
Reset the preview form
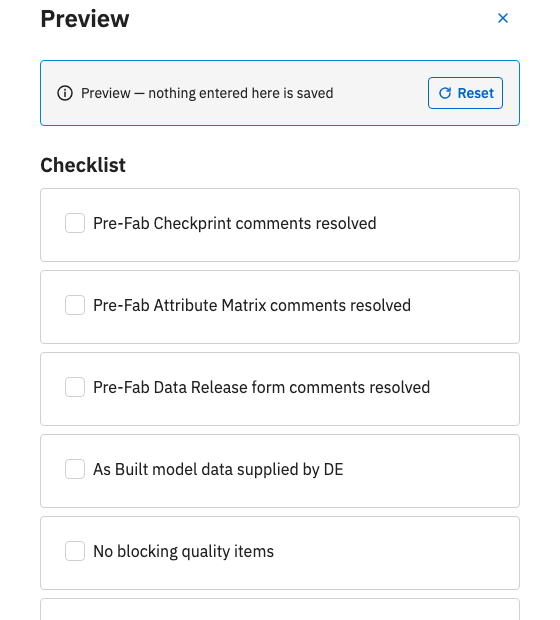coord(465,93)
